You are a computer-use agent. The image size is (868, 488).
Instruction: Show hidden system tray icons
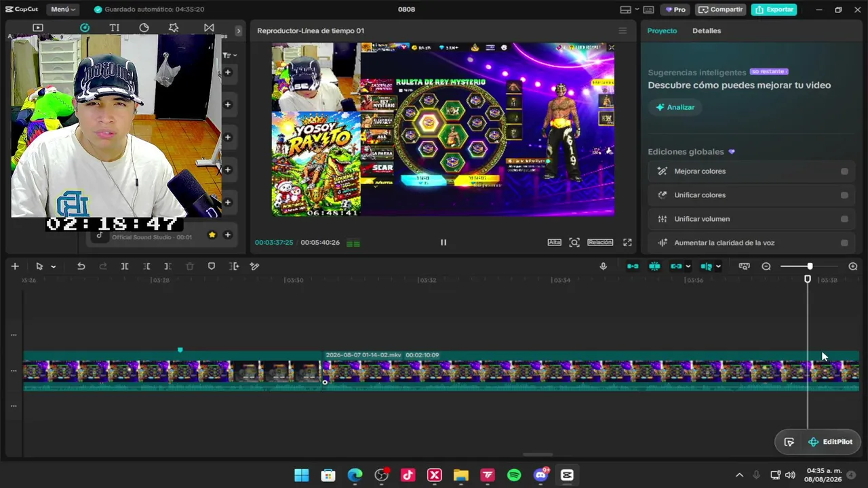(x=739, y=475)
